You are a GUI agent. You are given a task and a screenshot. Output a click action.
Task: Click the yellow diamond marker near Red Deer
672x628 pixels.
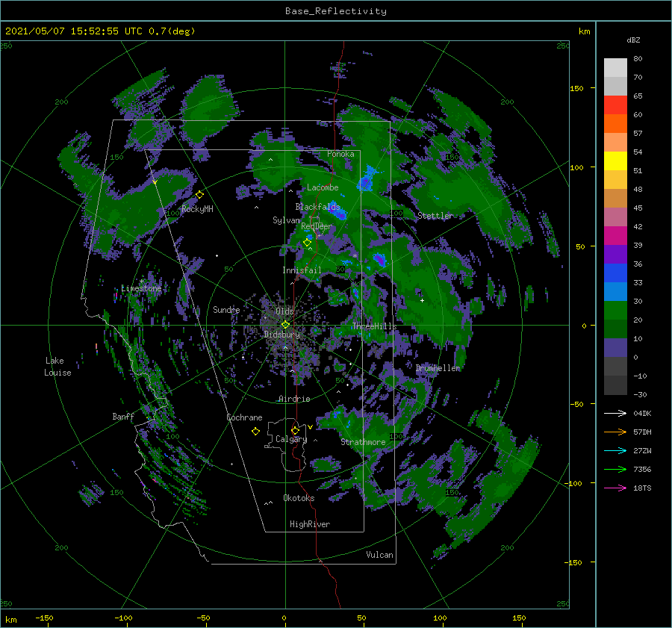point(307,243)
